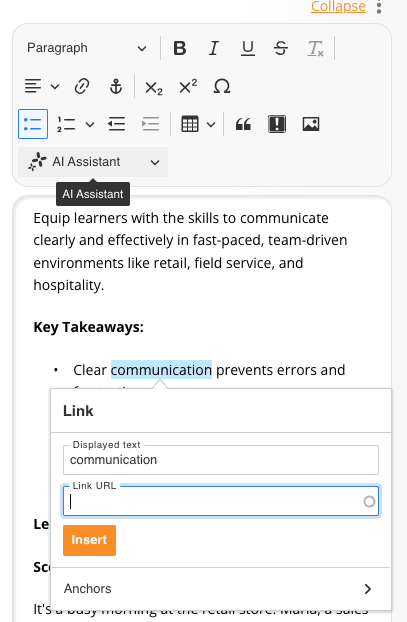Screen dimensions: 407x622
Task: Toggle numbered list formatting
Action: tap(66, 124)
